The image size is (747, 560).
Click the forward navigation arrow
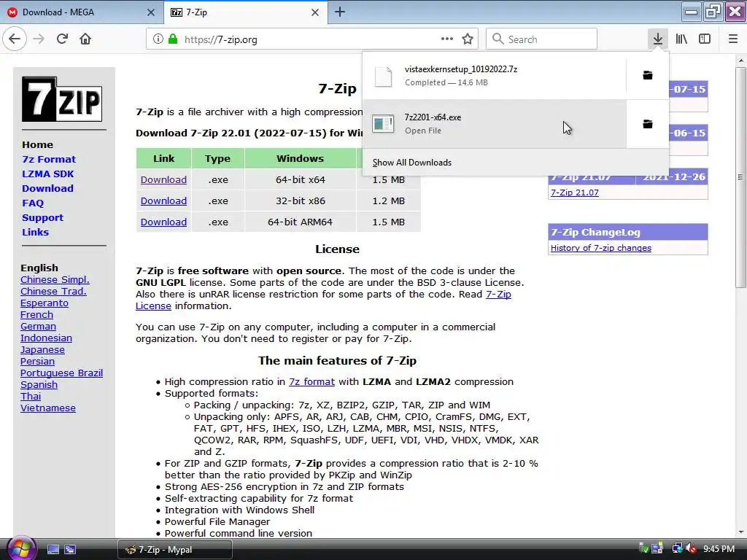pos(39,39)
